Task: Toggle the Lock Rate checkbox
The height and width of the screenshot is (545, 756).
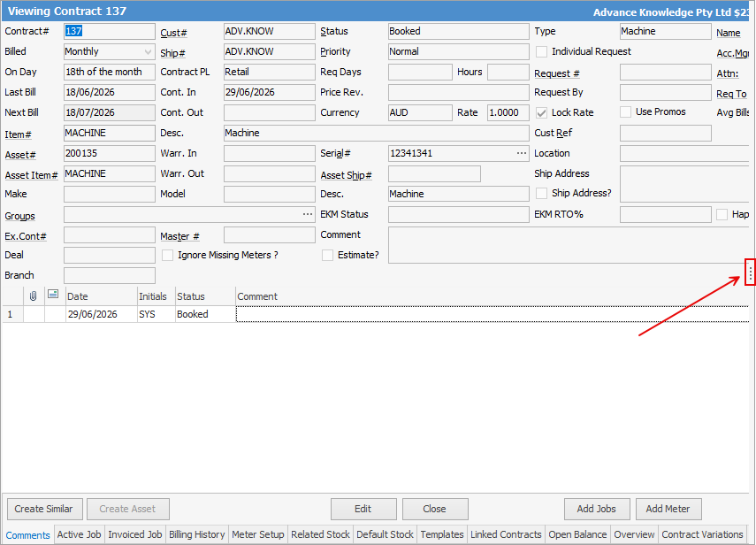Action: click(x=541, y=113)
